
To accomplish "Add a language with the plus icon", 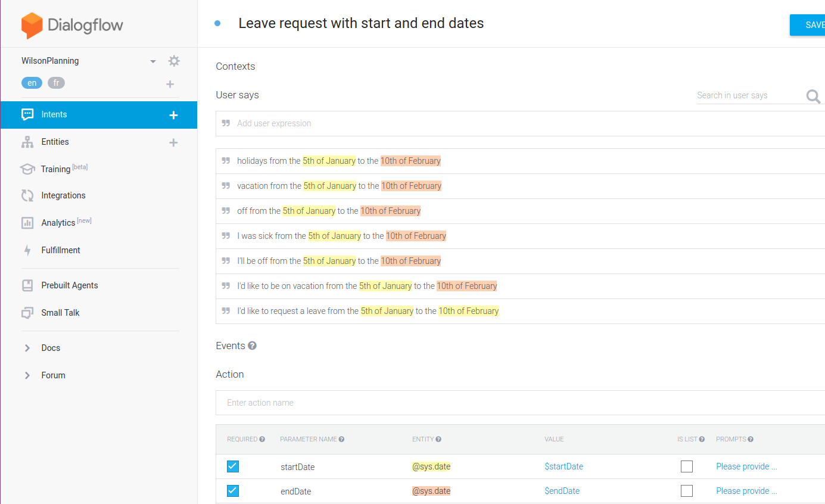I will coord(170,84).
